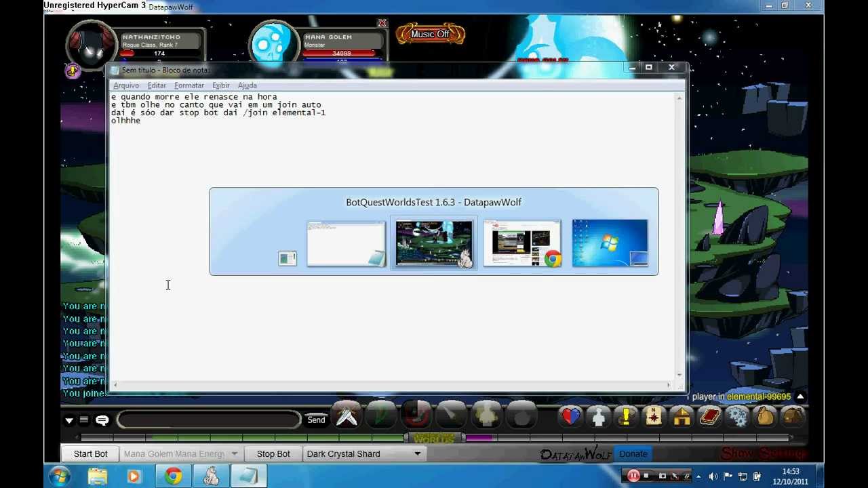Open Arquivo menu in Notepad

126,85
